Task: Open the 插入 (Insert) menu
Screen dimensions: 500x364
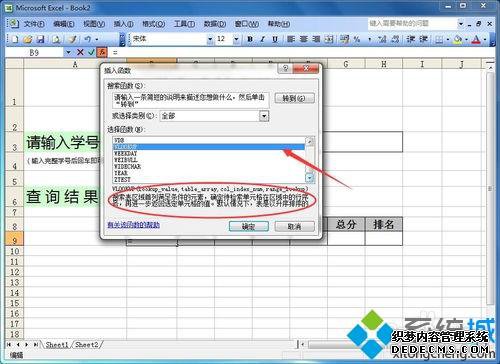Action: point(123,24)
